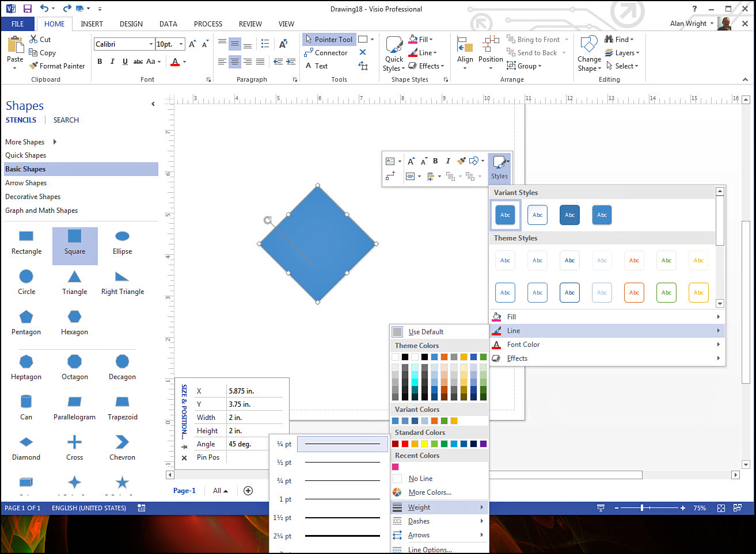Image resolution: width=756 pixels, height=554 pixels.
Task: Open the Group dropdown in Arrange
Action: 524,66
